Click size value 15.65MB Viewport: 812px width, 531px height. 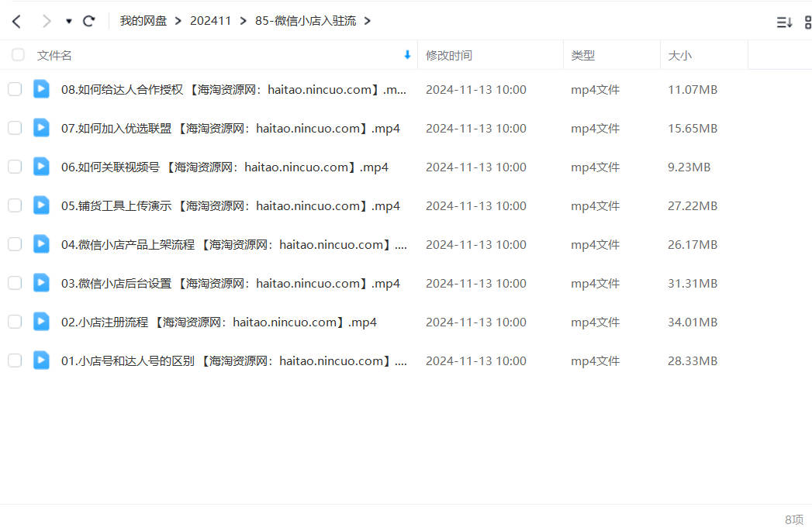coord(693,129)
